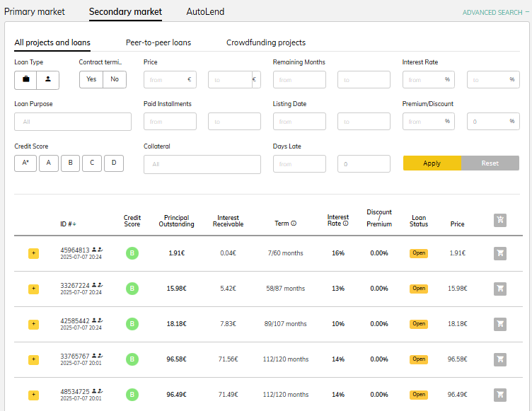Viewport: 532px width, 411px height.
Task: Click the Open status badge of loan 42585442
Action: click(x=419, y=324)
